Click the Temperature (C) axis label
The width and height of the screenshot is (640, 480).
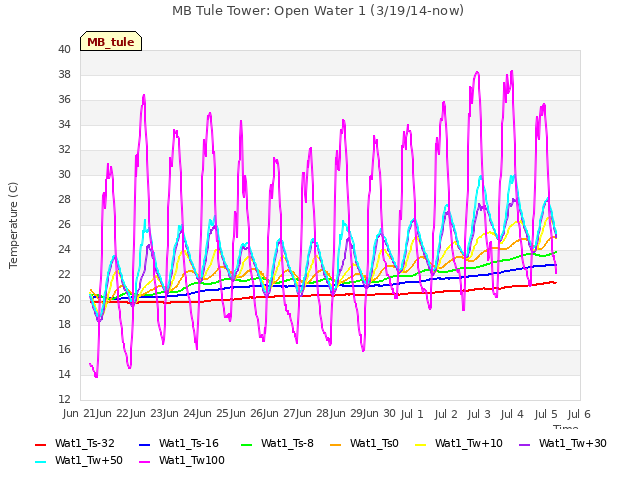13,225
